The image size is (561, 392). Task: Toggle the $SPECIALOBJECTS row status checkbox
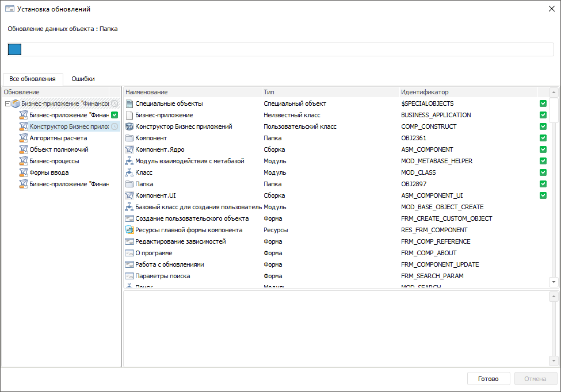point(543,103)
